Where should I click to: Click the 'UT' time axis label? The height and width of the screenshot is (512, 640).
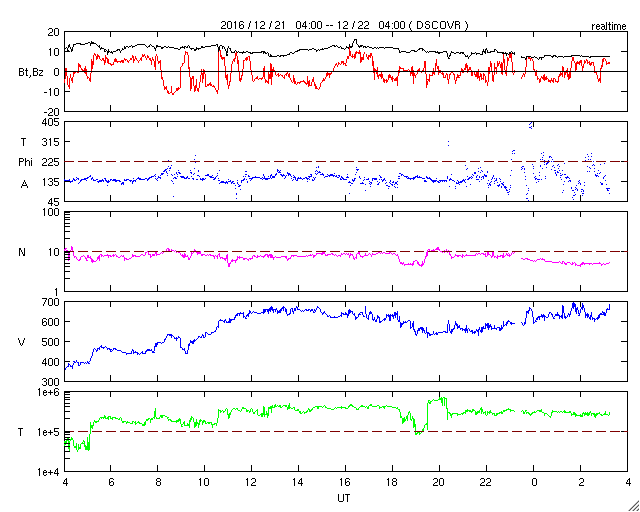[344, 498]
